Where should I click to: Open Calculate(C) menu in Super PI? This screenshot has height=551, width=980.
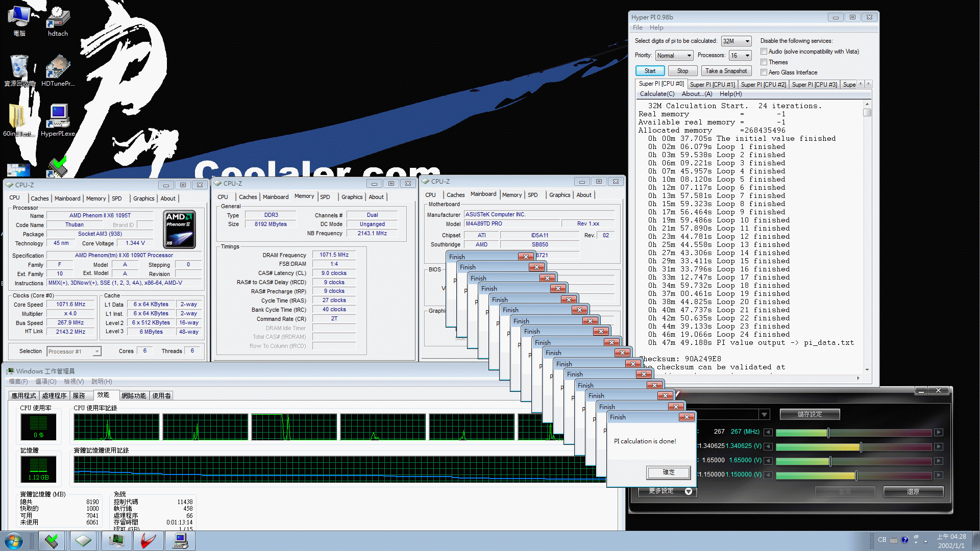tap(657, 94)
